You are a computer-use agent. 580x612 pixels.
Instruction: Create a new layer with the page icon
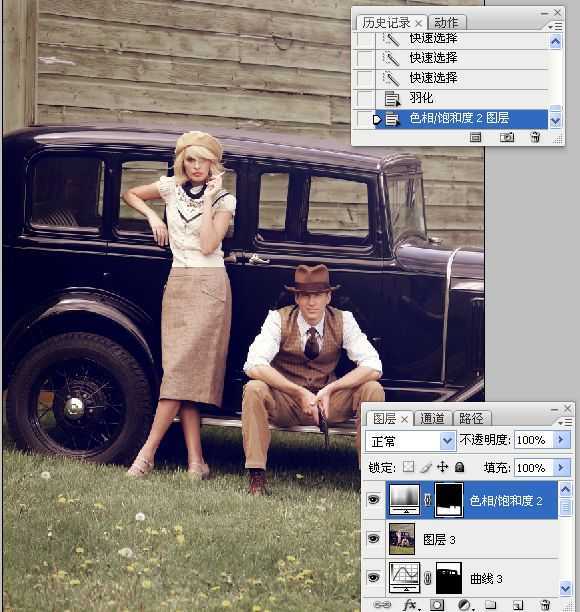coord(518,605)
